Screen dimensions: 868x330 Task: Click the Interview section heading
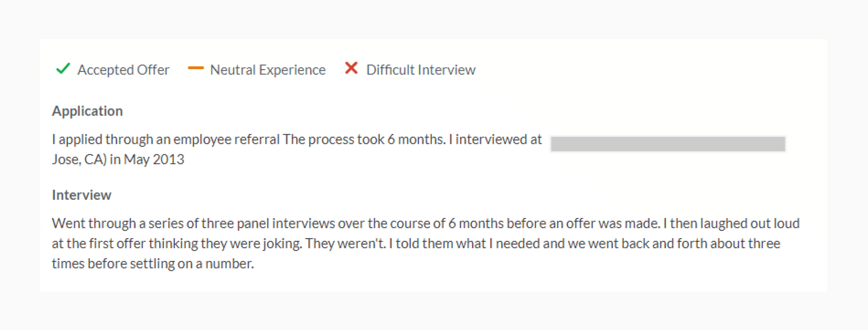pos(81,195)
